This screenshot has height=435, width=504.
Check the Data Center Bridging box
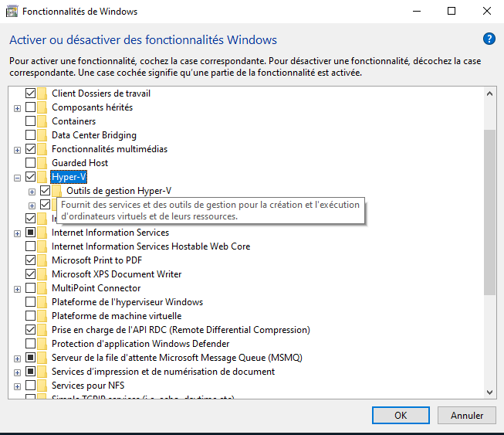(x=31, y=134)
